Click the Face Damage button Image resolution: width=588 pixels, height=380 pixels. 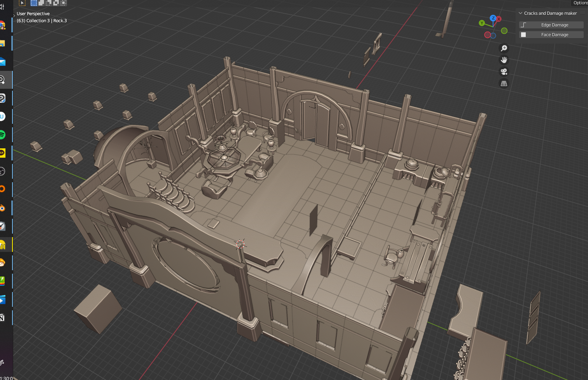click(x=551, y=35)
